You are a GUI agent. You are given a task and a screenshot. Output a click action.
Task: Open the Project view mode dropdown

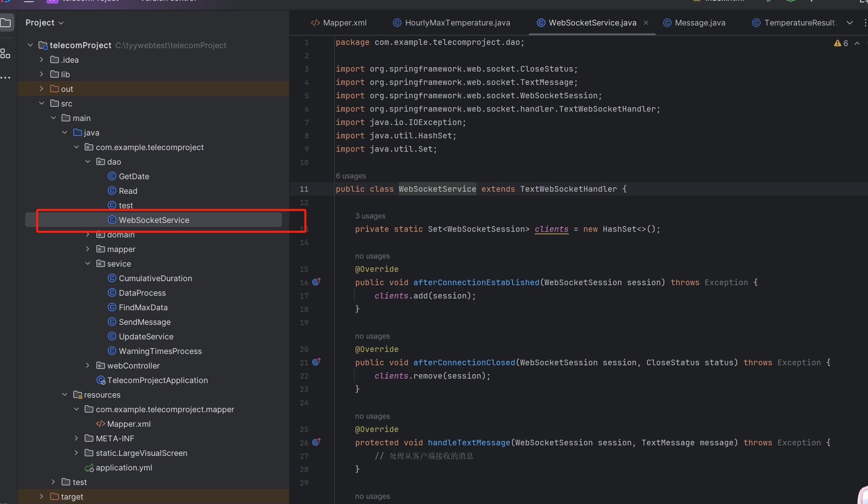pos(61,23)
